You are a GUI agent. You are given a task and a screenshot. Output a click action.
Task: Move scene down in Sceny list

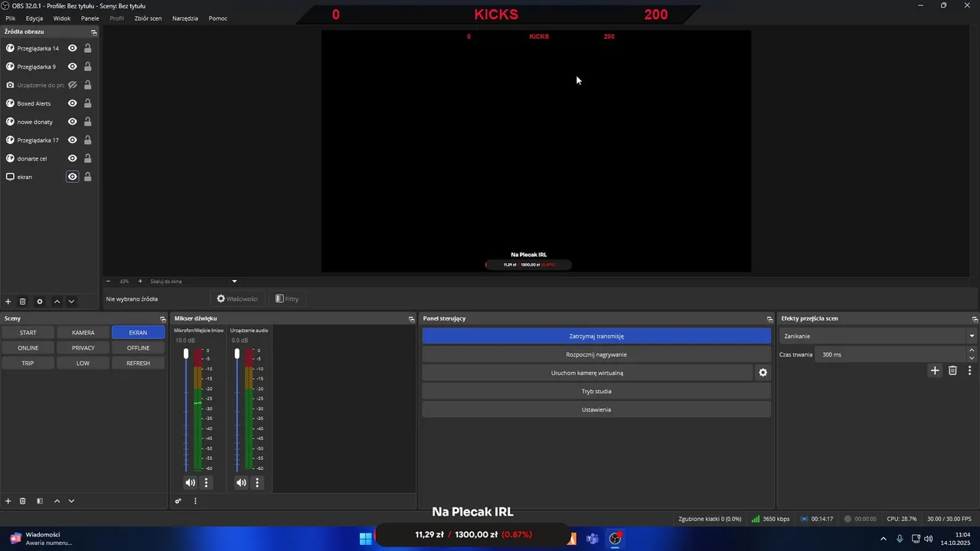point(71,501)
